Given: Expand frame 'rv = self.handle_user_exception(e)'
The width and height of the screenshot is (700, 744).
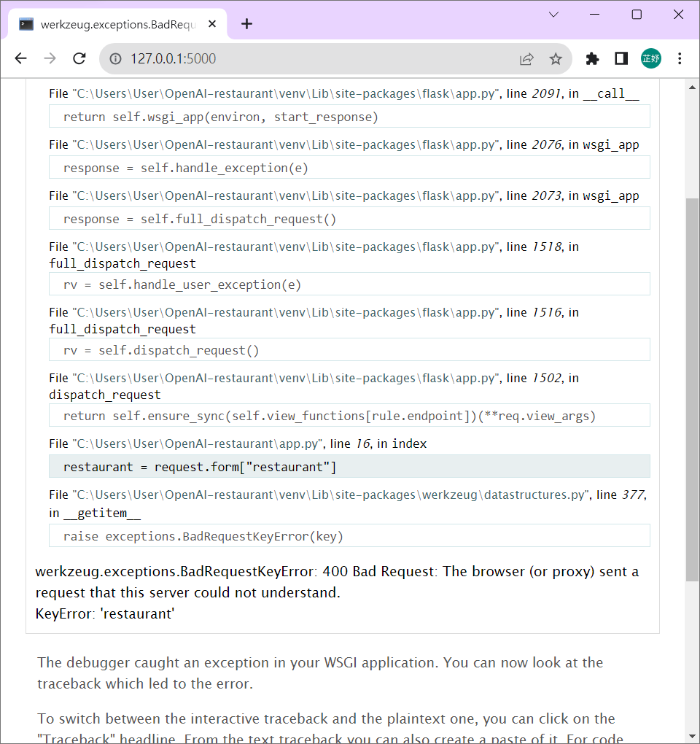Looking at the screenshot, I should (349, 284).
